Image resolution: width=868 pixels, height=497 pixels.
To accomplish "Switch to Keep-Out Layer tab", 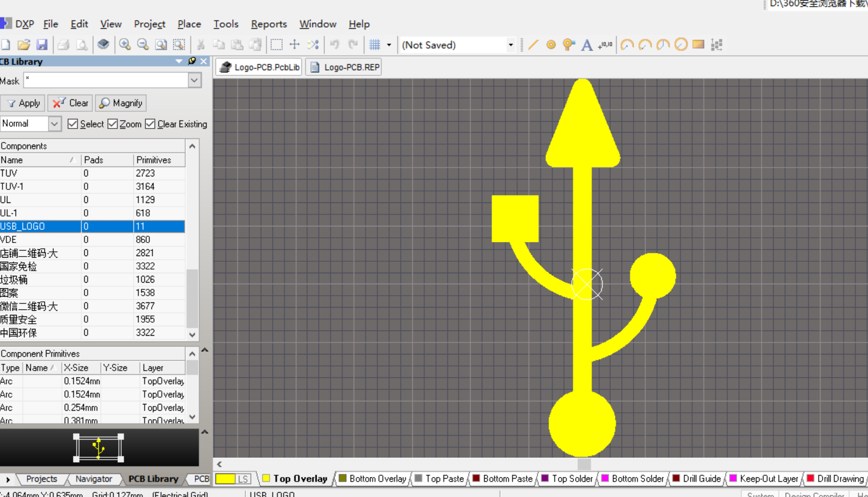I will (763, 479).
